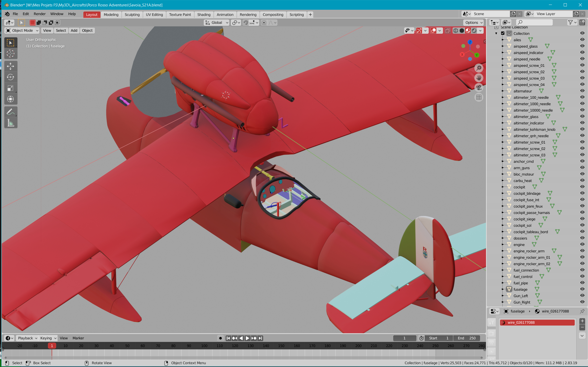588x367 pixels.
Task: Switch to the Shading workspace tab
Action: tap(204, 15)
